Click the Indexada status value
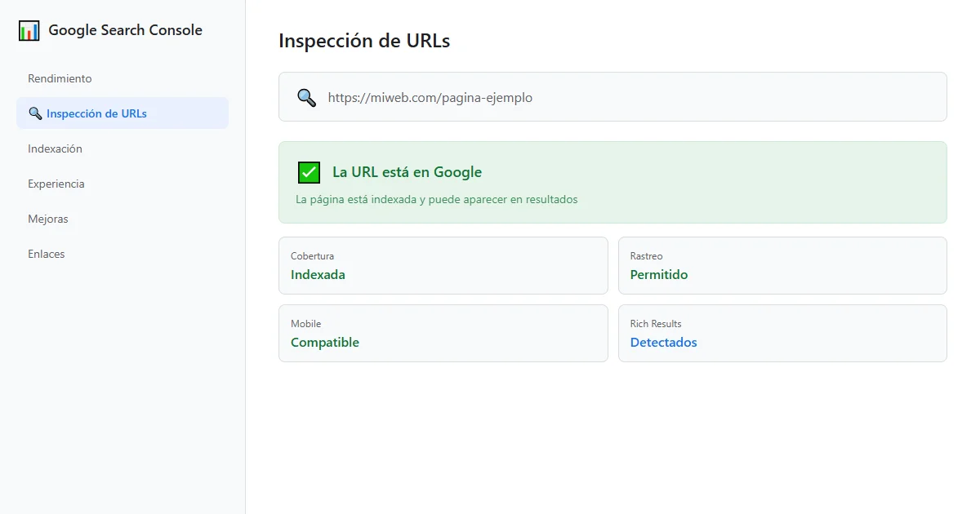The width and height of the screenshot is (980, 514). [318, 275]
